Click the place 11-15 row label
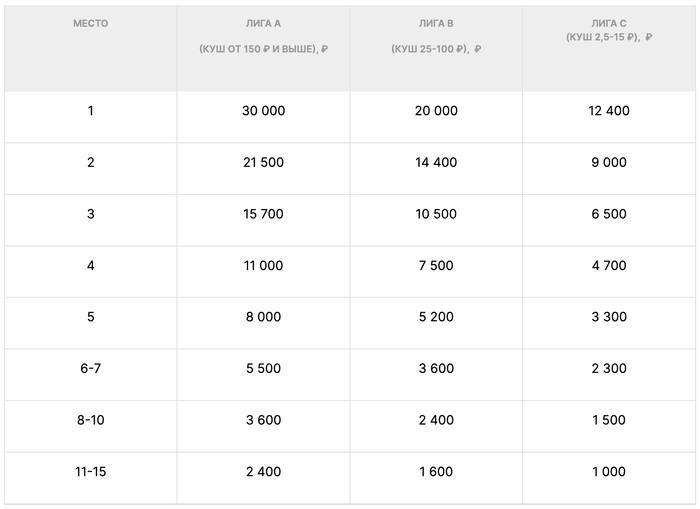Image resolution: width=700 pixels, height=509 pixels. point(90,472)
